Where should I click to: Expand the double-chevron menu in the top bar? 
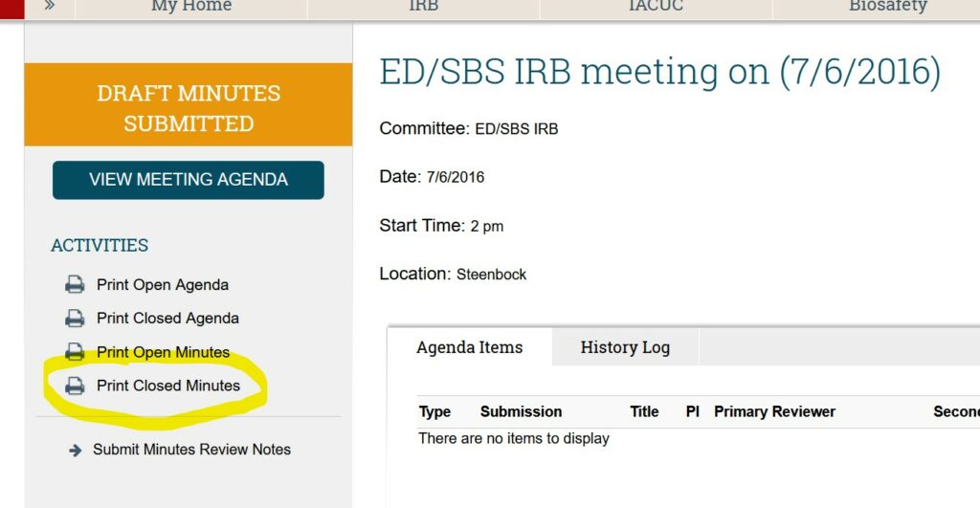click(49, 6)
